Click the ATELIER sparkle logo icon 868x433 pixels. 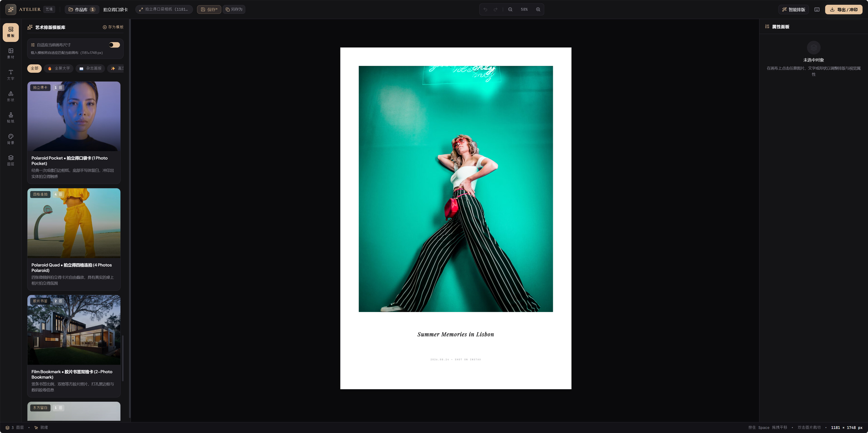click(11, 10)
